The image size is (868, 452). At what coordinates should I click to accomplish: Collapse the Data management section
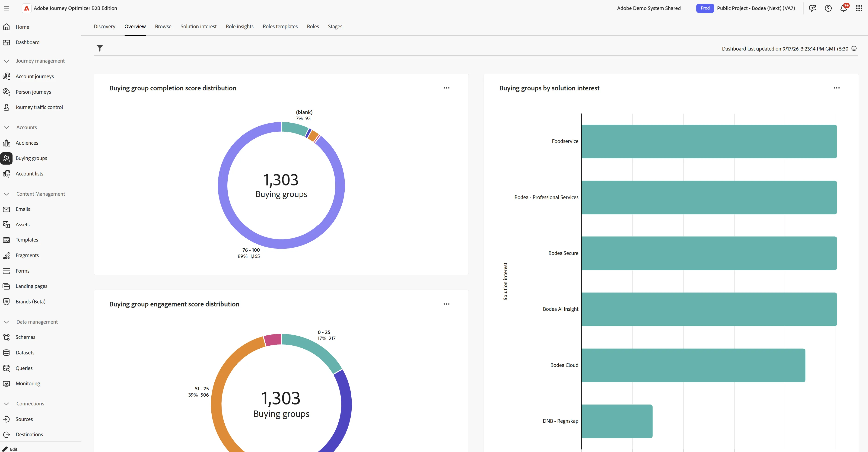6,322
